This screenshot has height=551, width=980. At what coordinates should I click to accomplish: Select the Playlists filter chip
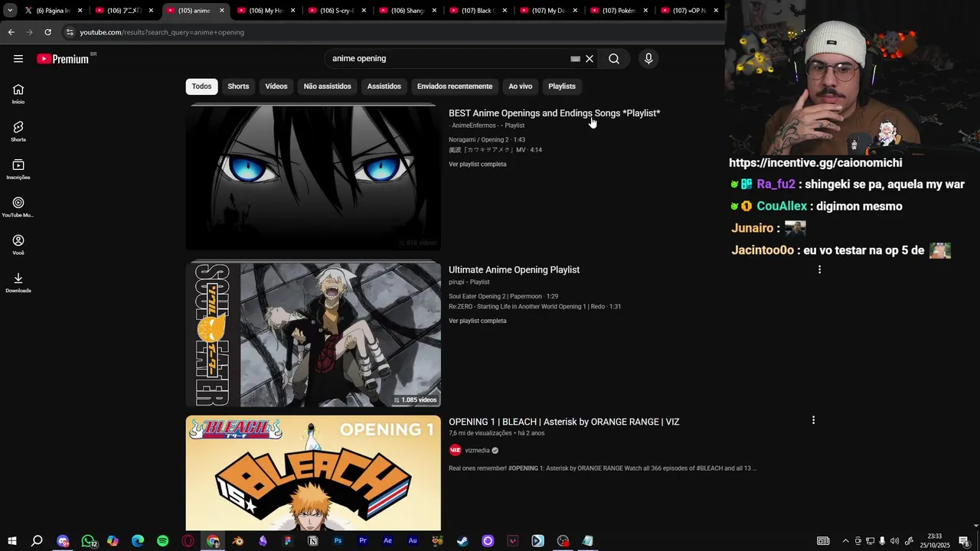(561, 86)
